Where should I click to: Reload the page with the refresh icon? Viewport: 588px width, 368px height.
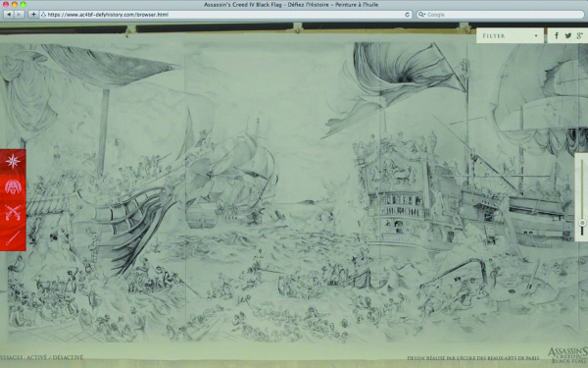(407, 15)
